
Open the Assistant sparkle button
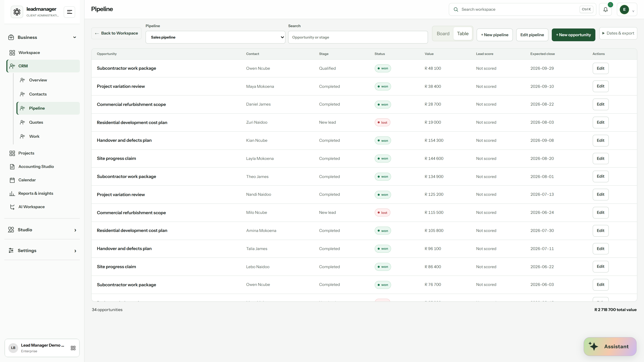(610, 347)
